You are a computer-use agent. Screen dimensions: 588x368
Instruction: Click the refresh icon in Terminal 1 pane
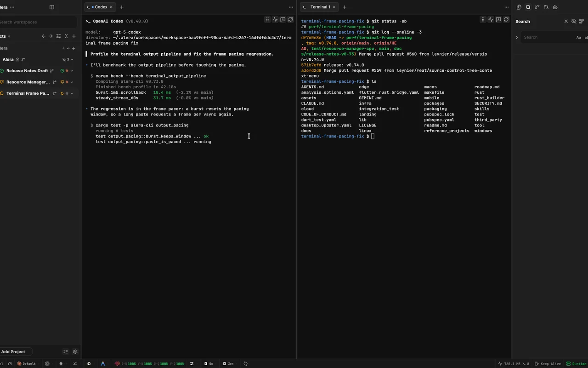coord(506,19)
